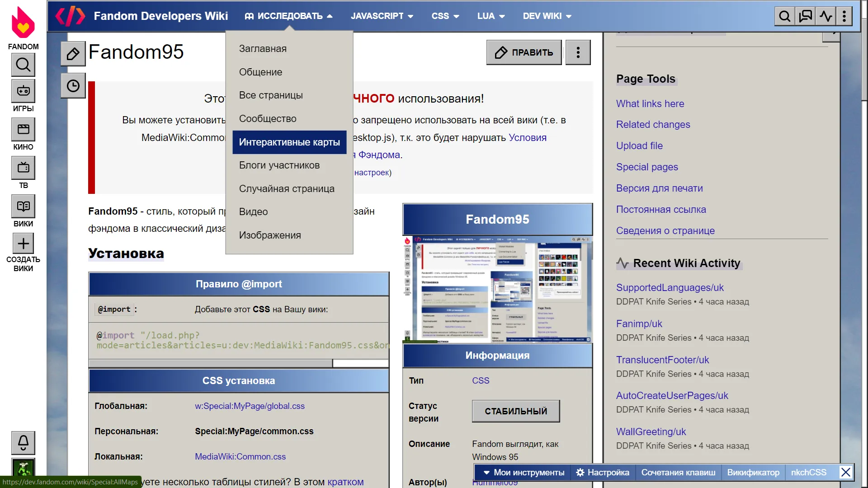Open the notifications bell icon
This screenshot has width=868, height=488.
pos(23,442)
